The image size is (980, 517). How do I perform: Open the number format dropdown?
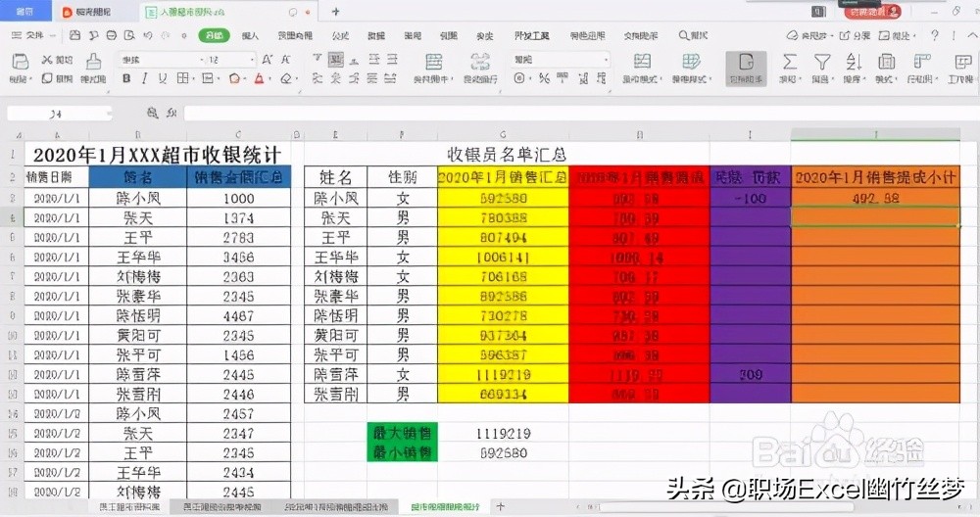[x=606, y=60]
